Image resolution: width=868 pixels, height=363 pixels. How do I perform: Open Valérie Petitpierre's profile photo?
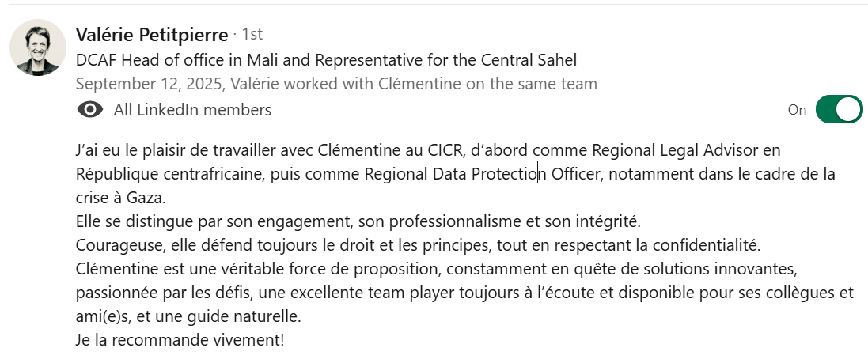coord(37,47)
